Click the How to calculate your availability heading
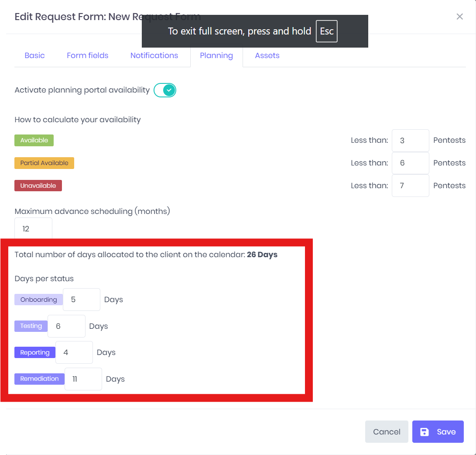Viewport: 476px width, 455px height. (78, 120)
